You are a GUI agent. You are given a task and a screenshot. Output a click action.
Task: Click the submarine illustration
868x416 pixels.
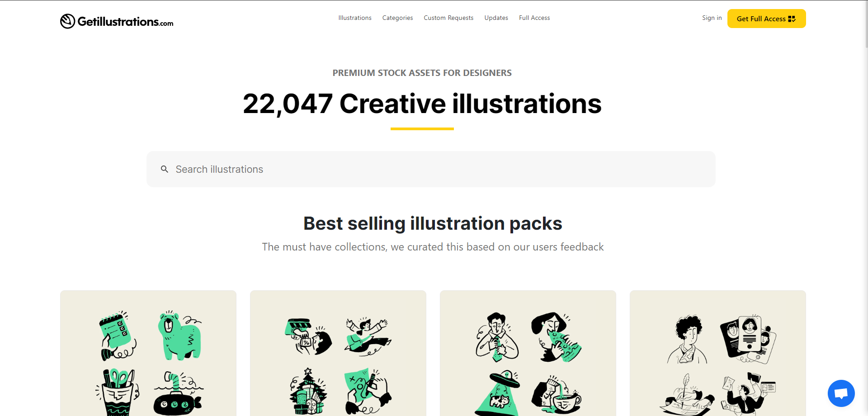[x=178, y=394]
